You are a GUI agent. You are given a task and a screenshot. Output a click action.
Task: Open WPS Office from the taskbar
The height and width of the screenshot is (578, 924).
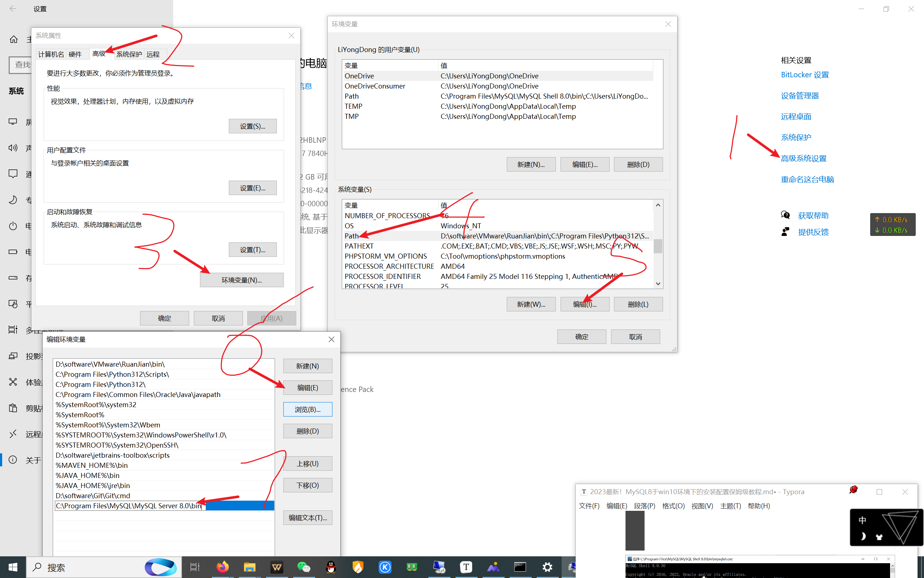pyautogui.click(x=276, y=567)
